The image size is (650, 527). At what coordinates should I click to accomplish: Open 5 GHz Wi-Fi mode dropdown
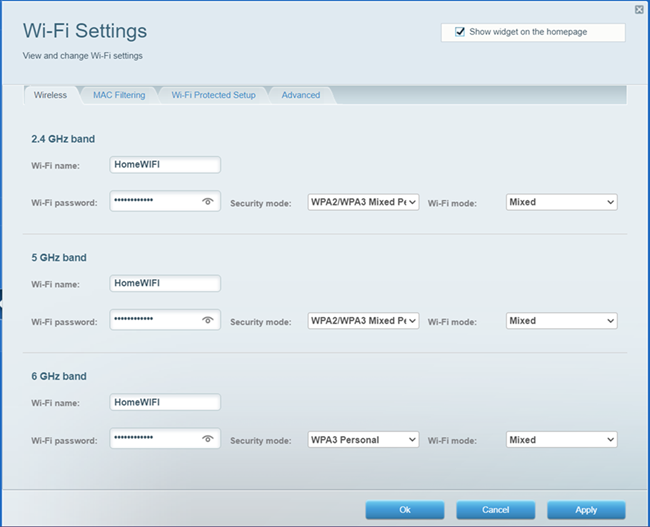561,321
